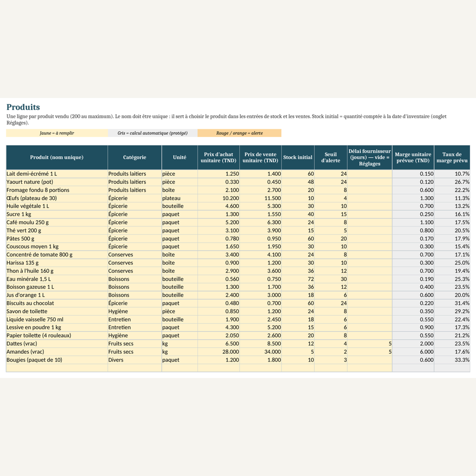Select the 'Marge unitaire prévue (TND)' header
This screenshot has height=476, width=476.
click(413, 157)
